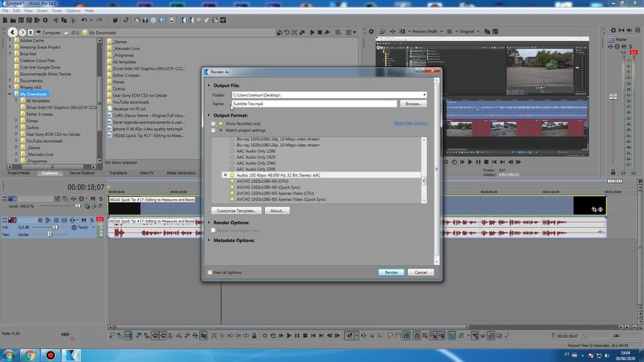The width and height of the screenshot is (644, 362).
Task: Open video preview properties gear icon
Action: click(371, 32)
